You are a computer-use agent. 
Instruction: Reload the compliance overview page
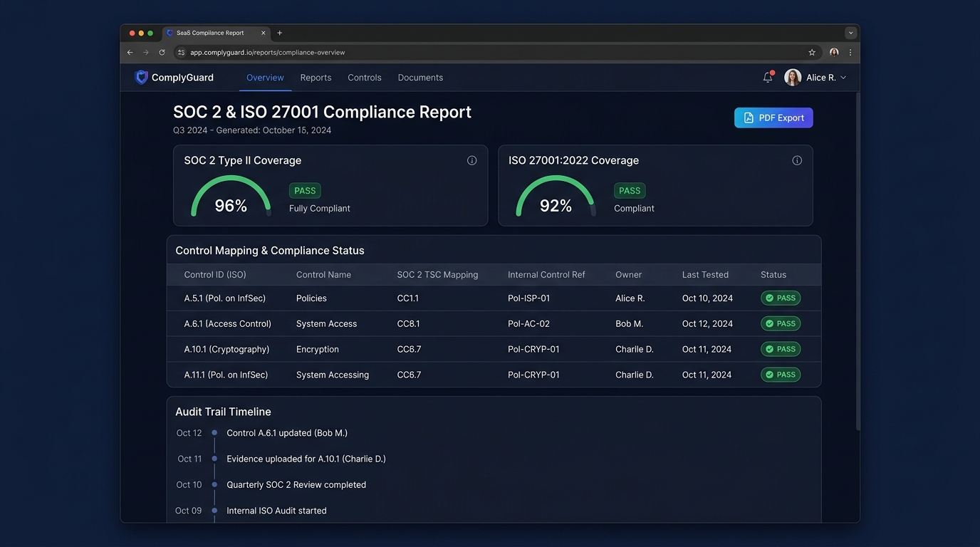point(162,52)
